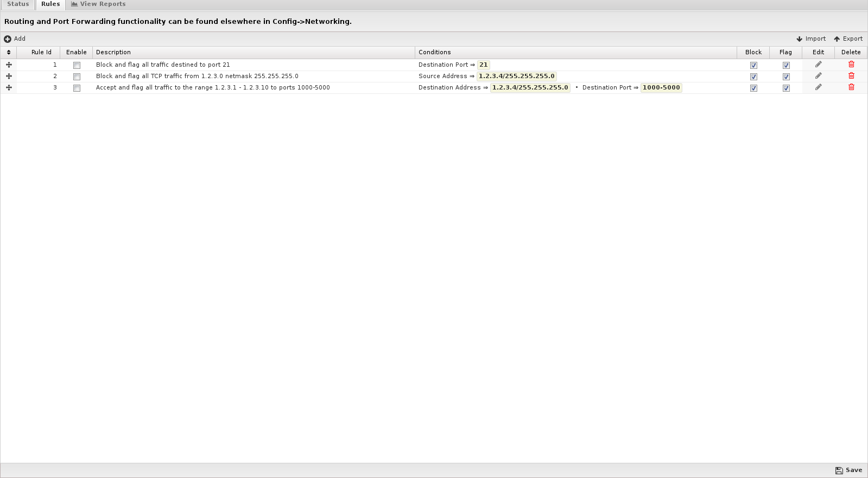
Task: Select description 'Block and flag all traffic destined to port 21'
Action: pyautogui.click(x=163, y=65)
